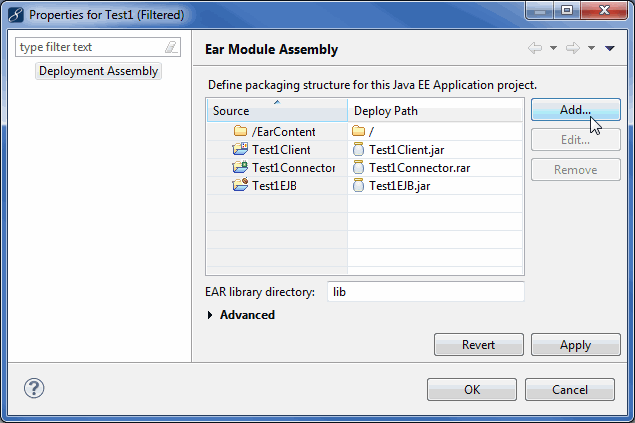This screenshot has height=423, width=635.
Task: Open the forward navigation dropdown arrow
Action: [592, 48]
